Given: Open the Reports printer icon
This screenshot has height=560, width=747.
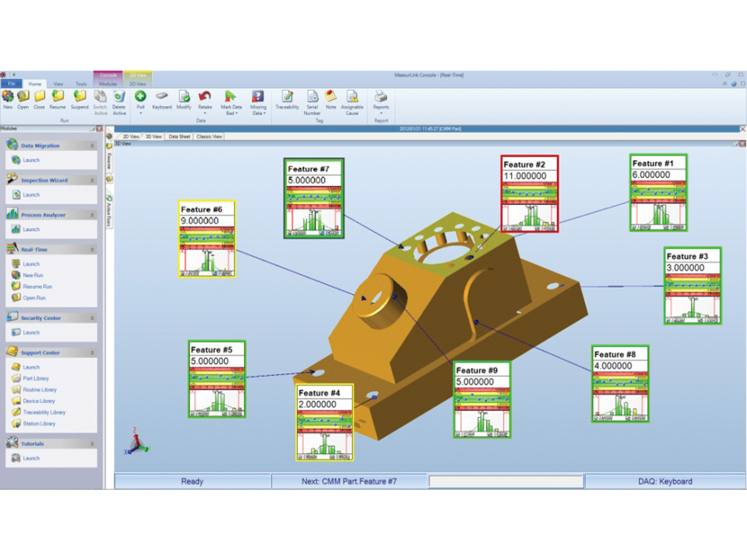Looking at the screenshot, I should (x=381, y=97).
